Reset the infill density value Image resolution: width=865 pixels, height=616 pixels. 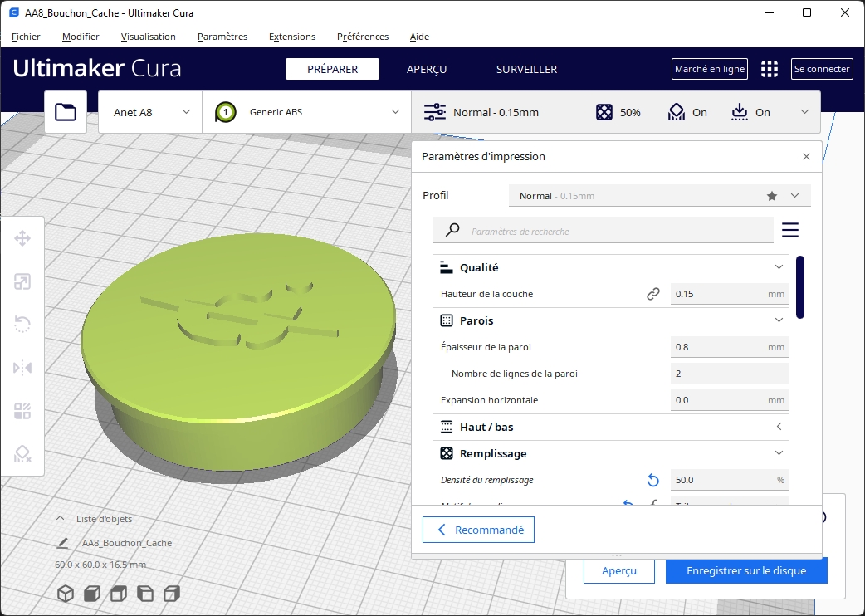(652, 480)
